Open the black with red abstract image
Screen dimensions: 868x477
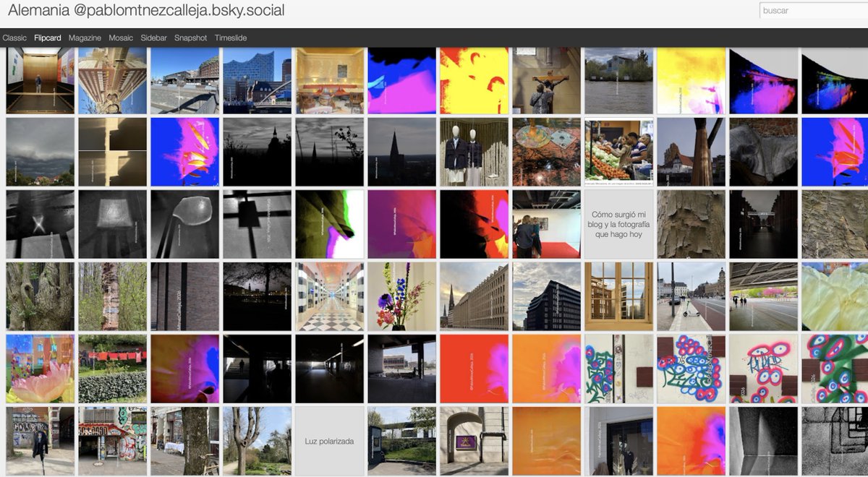[474, 224]
